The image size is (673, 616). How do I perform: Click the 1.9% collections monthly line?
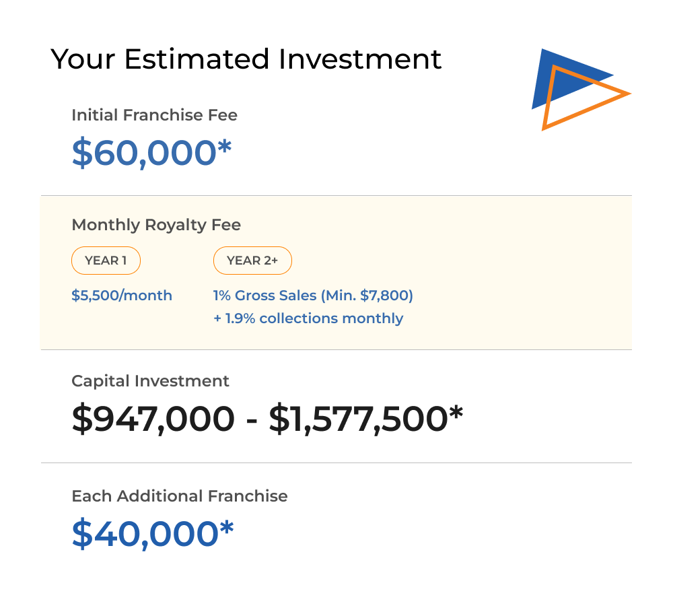(308, 318)
